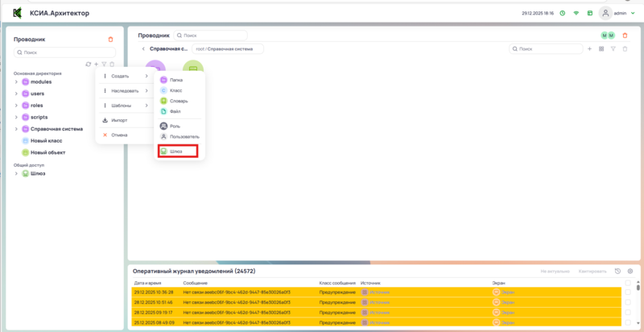Navigate back with the arrow before Справочная с...
Viewport: 644px width, 332px height.
pos(143,49)
